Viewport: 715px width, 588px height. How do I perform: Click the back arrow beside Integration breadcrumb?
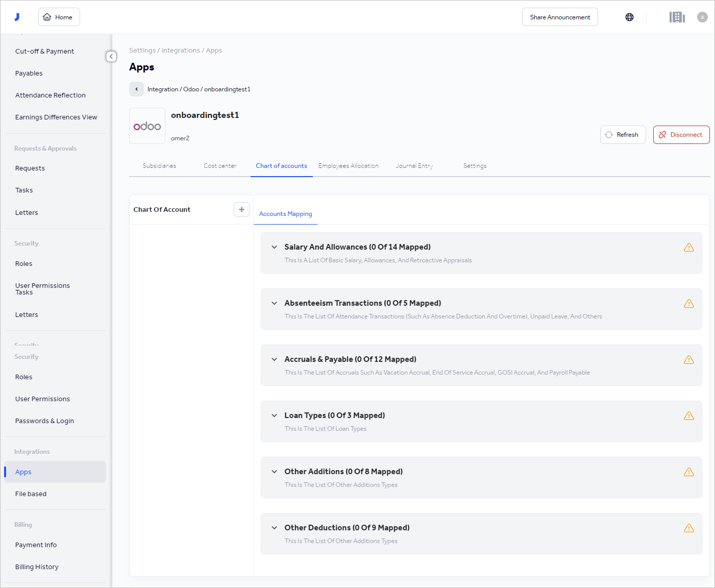[x=136, y=89]
